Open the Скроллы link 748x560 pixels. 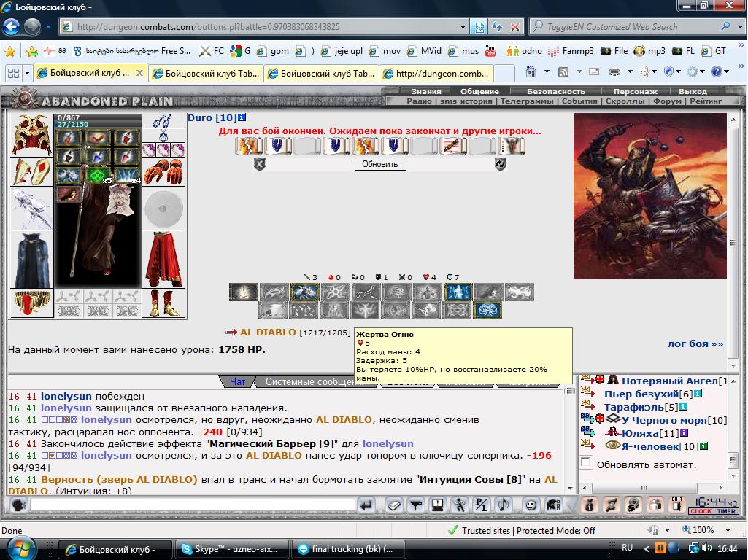[x=625, y=101]
